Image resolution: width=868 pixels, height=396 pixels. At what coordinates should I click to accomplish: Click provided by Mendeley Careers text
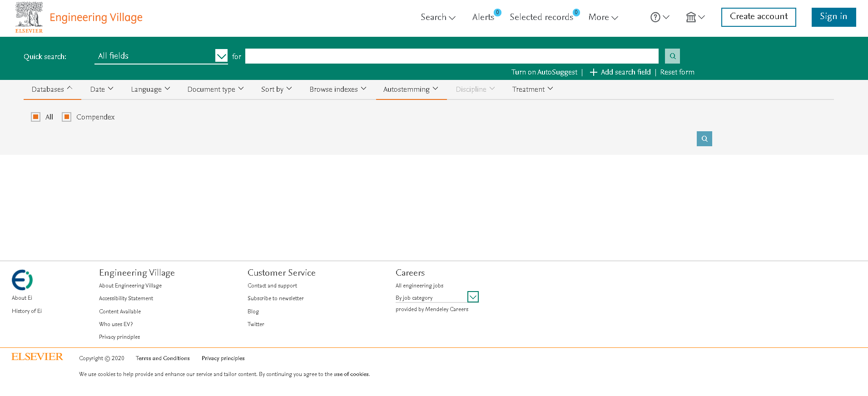(x=432, y=309)
